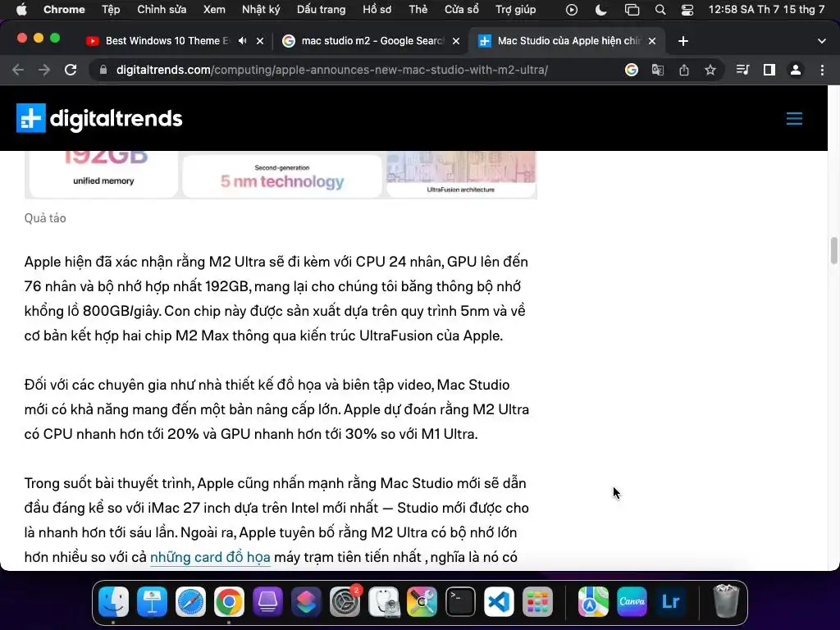Screen dimensions: 840x630
Task: Click the date and time clock
Action: coord(767,10)
